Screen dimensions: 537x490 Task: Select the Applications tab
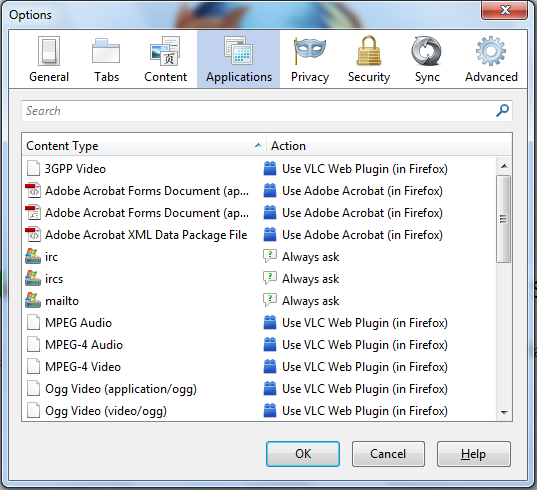[238, 59]
